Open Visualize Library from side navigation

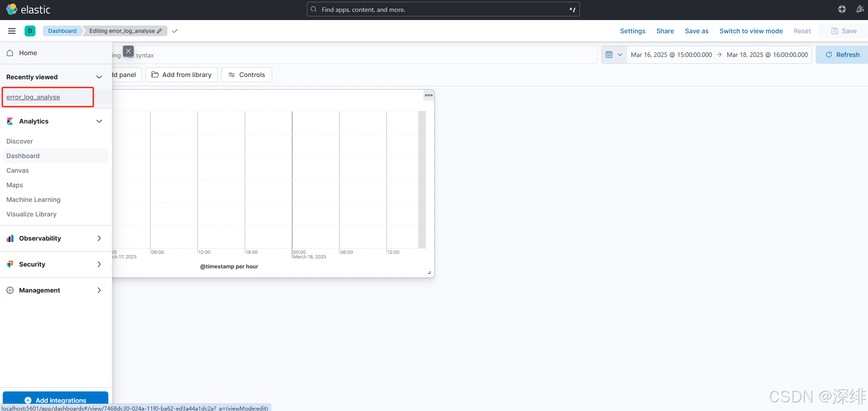31,214
